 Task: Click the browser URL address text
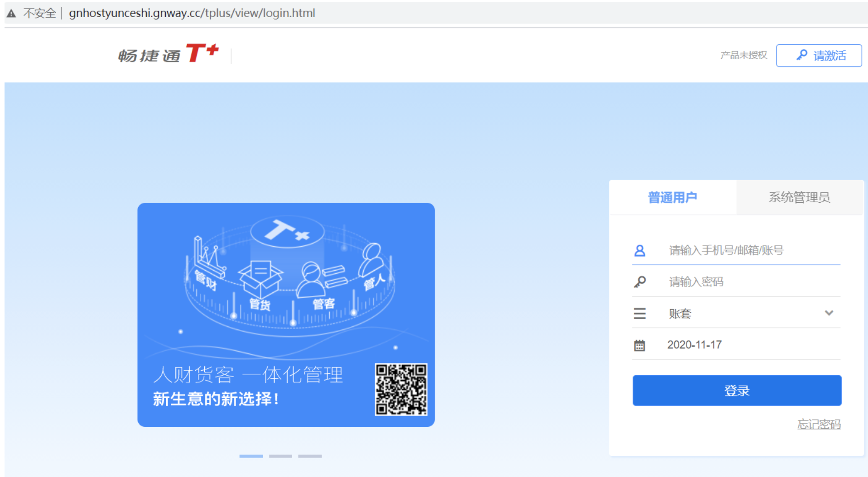[x=192, y=13]
